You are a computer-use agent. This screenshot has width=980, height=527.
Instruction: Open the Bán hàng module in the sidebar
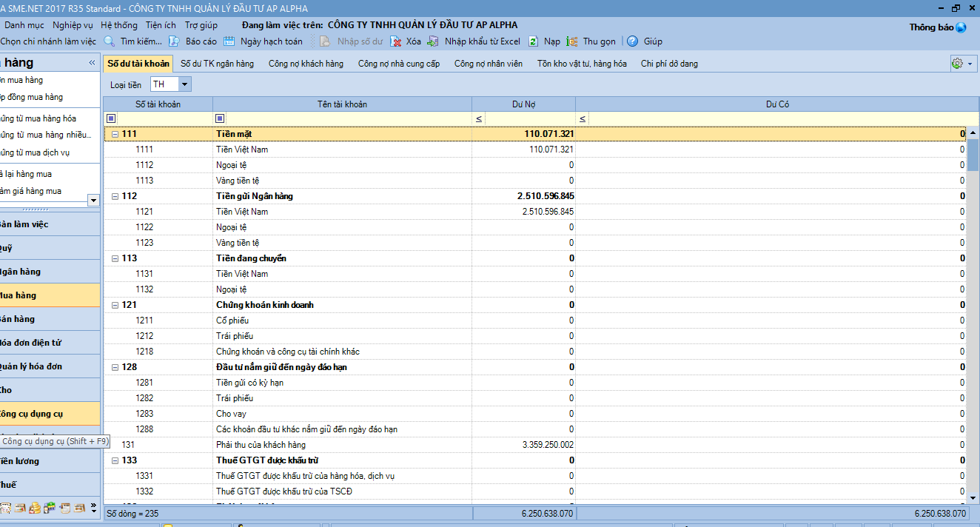pyautogui.click(x=50, y=319)
